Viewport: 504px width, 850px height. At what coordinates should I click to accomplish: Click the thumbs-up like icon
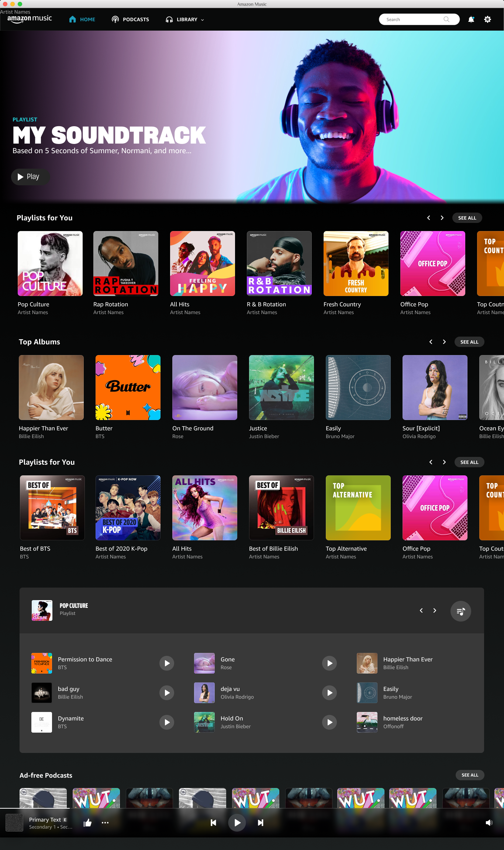[x=87, y=822]
